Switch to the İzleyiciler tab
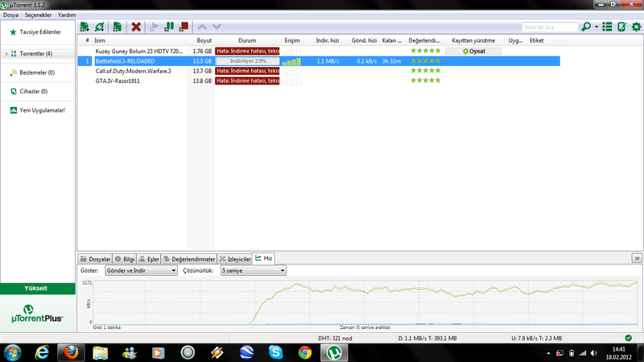644x362 pixels. 235,259
